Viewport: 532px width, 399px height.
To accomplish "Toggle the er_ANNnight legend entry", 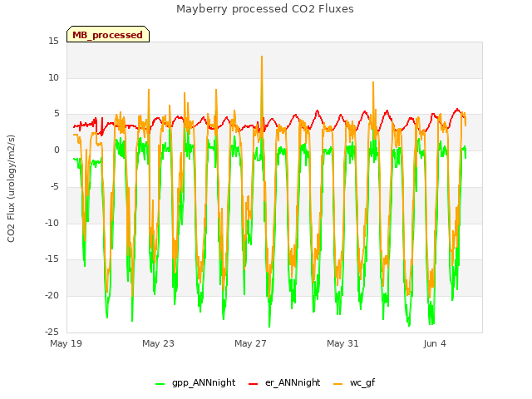I will (284, 382).
